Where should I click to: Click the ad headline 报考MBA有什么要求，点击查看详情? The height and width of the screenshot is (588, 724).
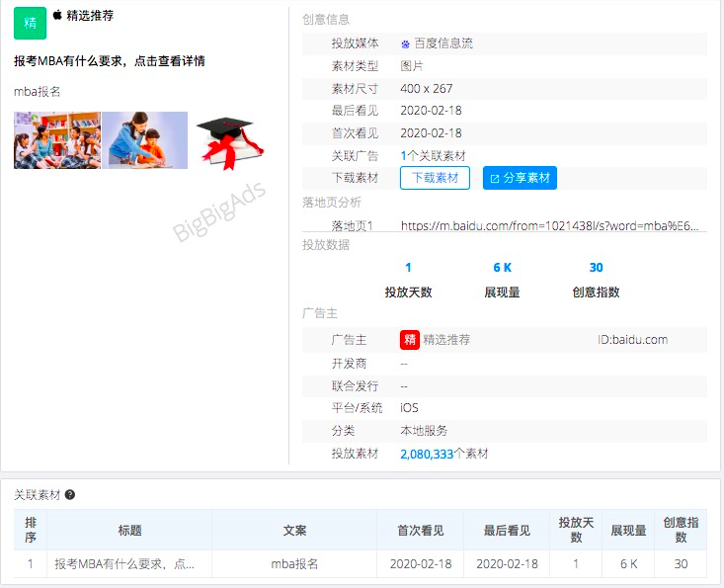(110, 61)
